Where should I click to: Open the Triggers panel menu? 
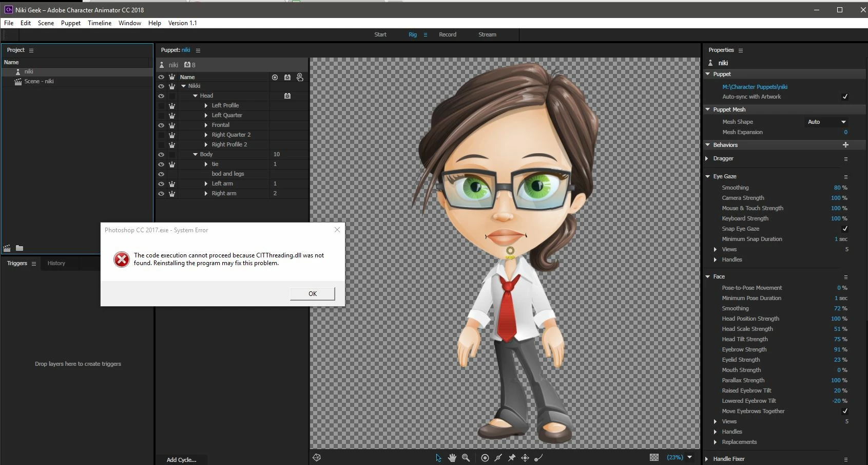click(x=34, y=264)
